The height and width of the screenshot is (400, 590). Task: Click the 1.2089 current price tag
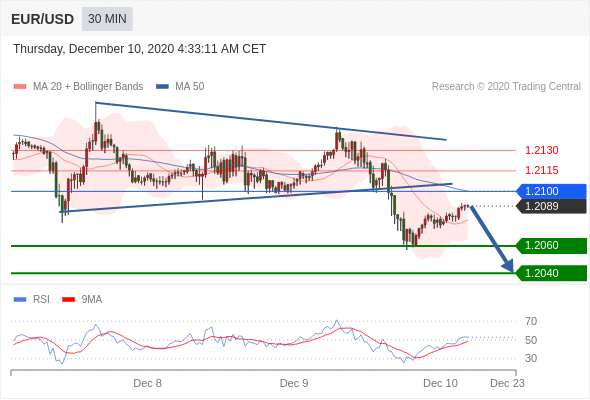551,206
